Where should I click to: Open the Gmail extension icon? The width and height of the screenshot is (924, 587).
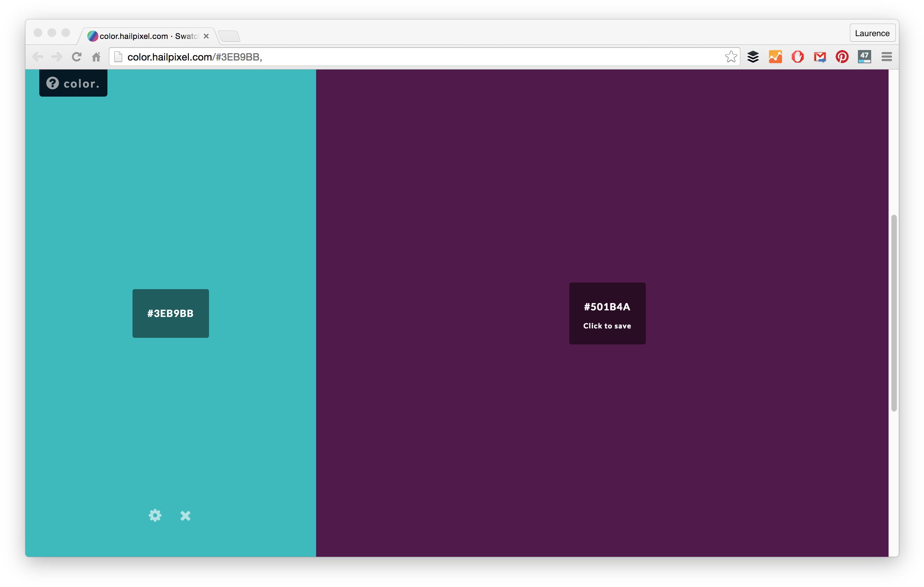[x=820, y=56]
